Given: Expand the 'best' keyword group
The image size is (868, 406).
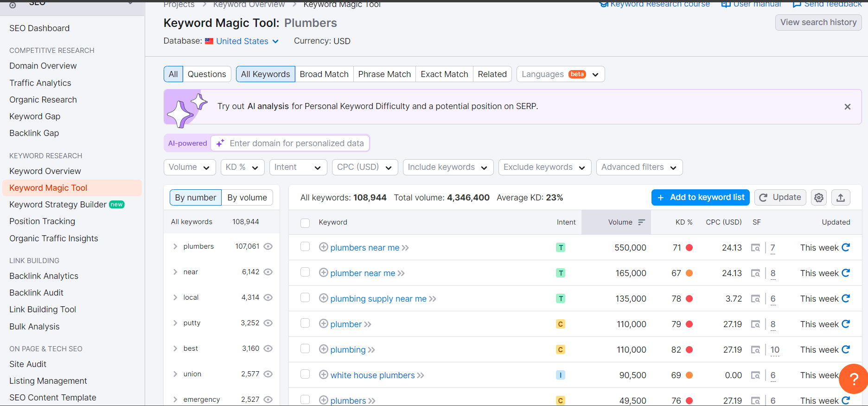Looking at the screenshot, I should (x=175, y=348).
